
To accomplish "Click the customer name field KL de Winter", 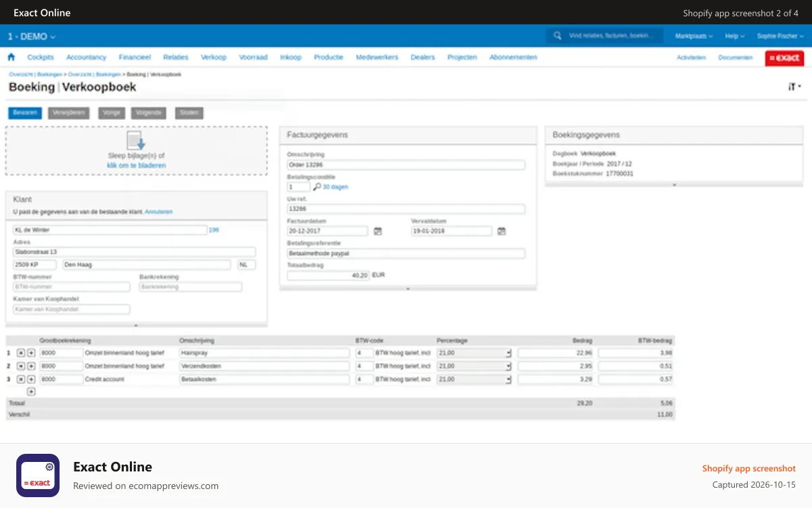I will click(x=110, y=230).
